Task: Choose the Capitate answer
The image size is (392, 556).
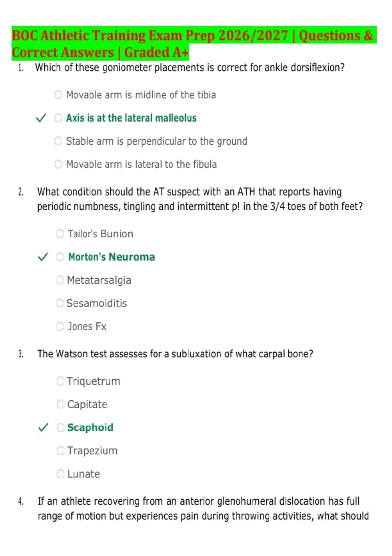Action: [x=60, y=404]
